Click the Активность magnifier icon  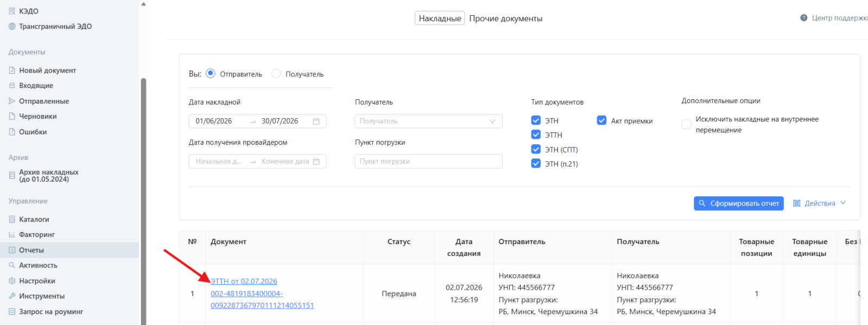[x=12, y=265]
